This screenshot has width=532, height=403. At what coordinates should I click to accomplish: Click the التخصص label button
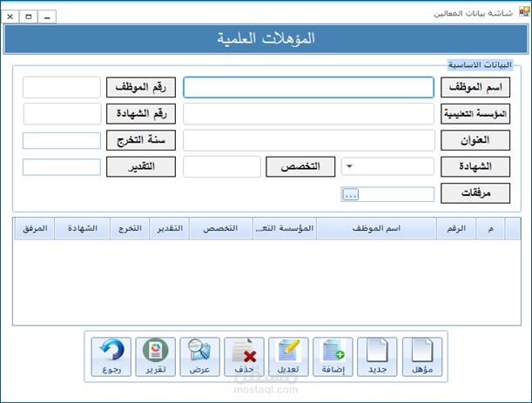[300, 166]
